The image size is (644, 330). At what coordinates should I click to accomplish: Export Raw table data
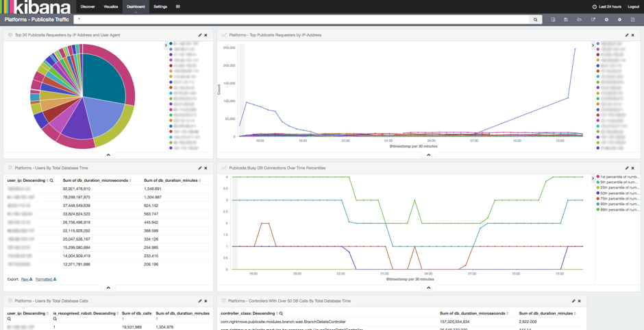(x=27, y=279)
